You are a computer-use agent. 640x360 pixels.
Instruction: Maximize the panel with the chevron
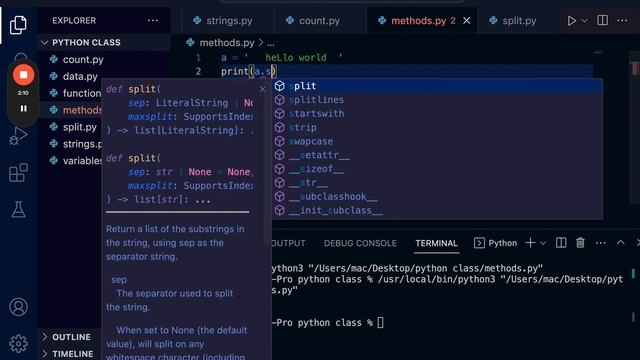pyautogui.click(x=620, y=242)
